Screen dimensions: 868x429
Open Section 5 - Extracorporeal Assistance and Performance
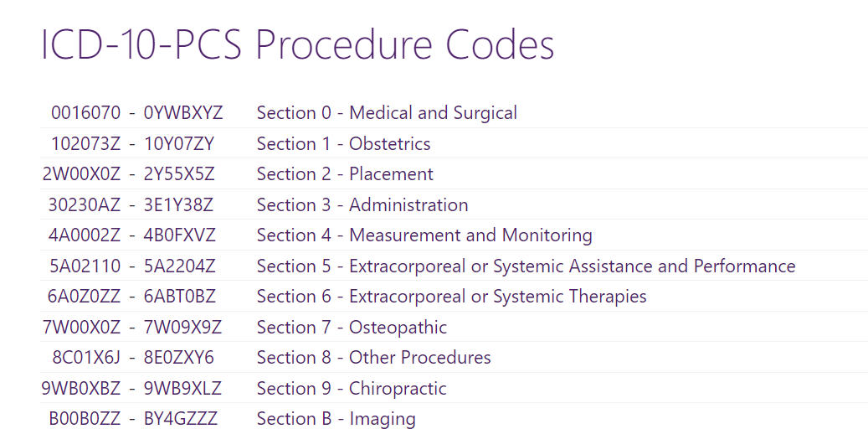click(526, 266)
